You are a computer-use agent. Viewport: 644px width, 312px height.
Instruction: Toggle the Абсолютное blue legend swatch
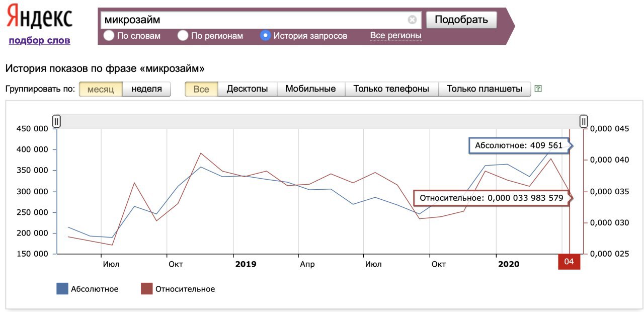point(62,289)
